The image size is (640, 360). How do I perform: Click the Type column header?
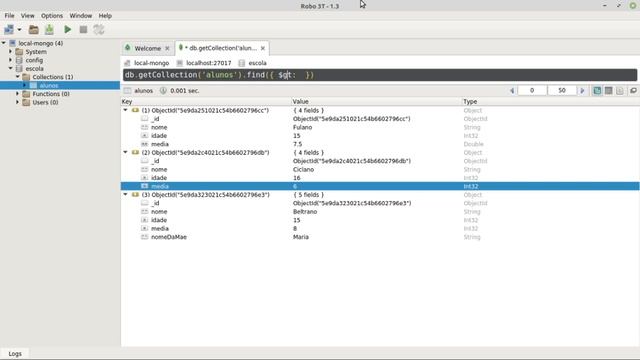(x=550, y=101)
